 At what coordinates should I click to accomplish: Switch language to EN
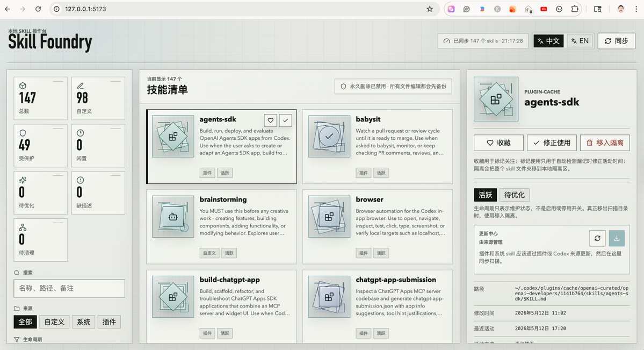(580, 41)
